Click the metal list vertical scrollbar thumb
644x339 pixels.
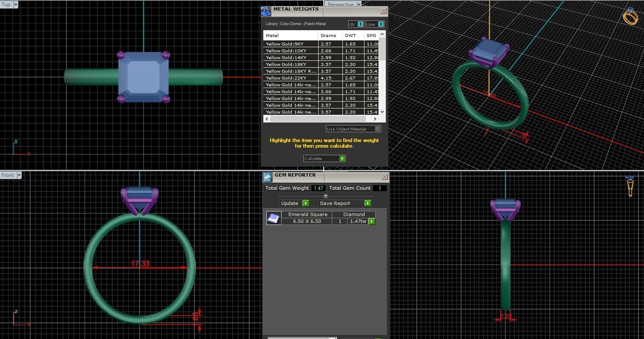pyautogui.click(x=382, y=49)
